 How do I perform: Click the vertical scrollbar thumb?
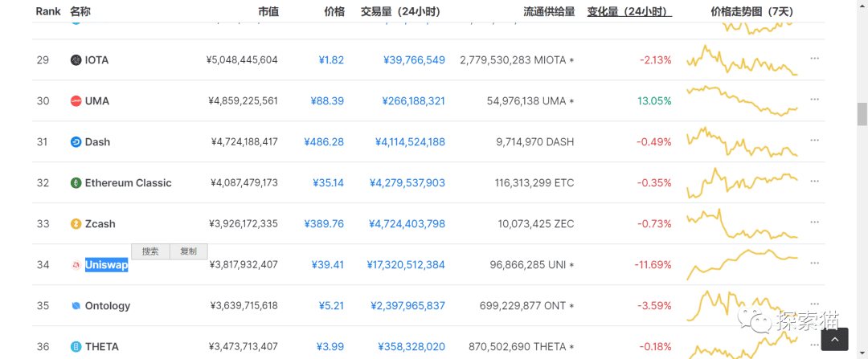click(862, 114)
